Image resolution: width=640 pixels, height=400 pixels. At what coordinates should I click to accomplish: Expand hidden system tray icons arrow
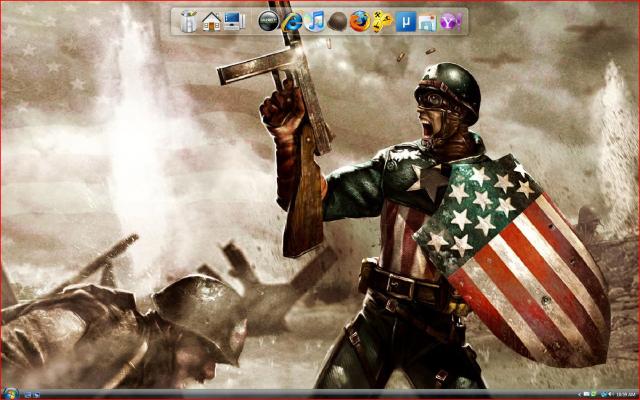(579, 394)
